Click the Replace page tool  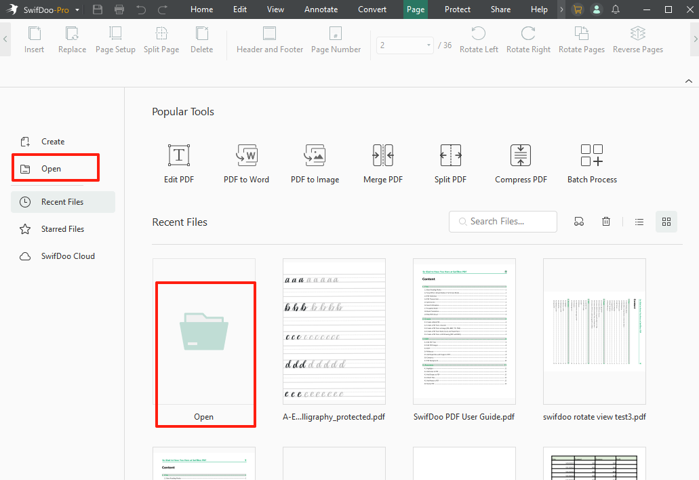(x=72, y=40)
